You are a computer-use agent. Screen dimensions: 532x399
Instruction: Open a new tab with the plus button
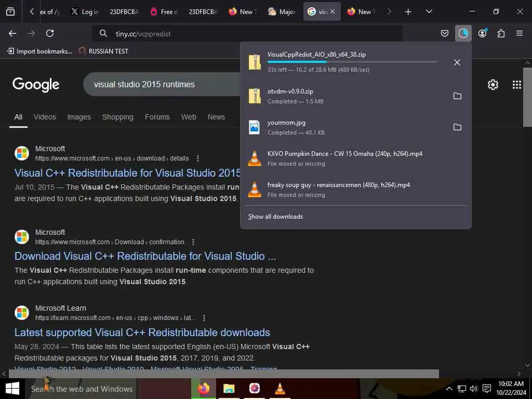[408, 12]
